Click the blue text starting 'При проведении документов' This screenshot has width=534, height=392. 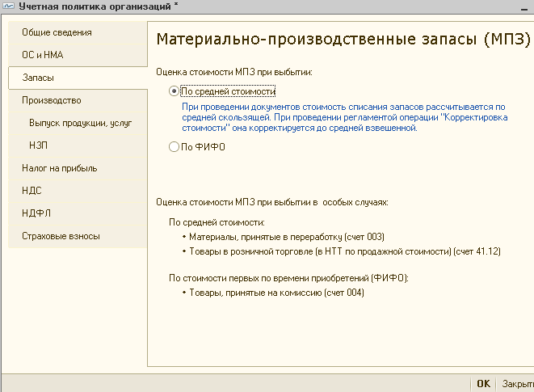coord(345,117)
